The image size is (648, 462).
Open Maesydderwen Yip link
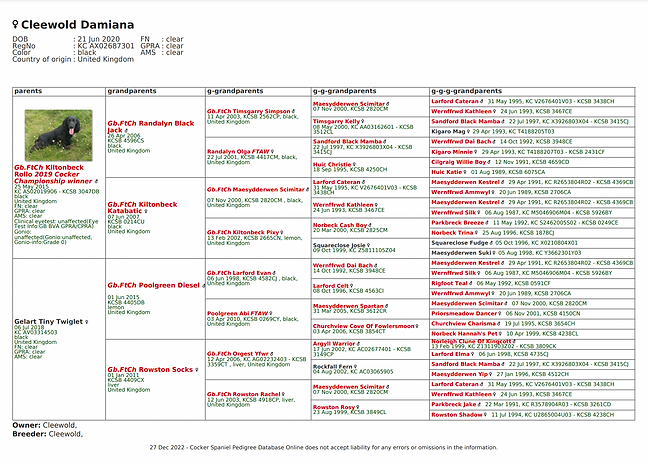460,374
